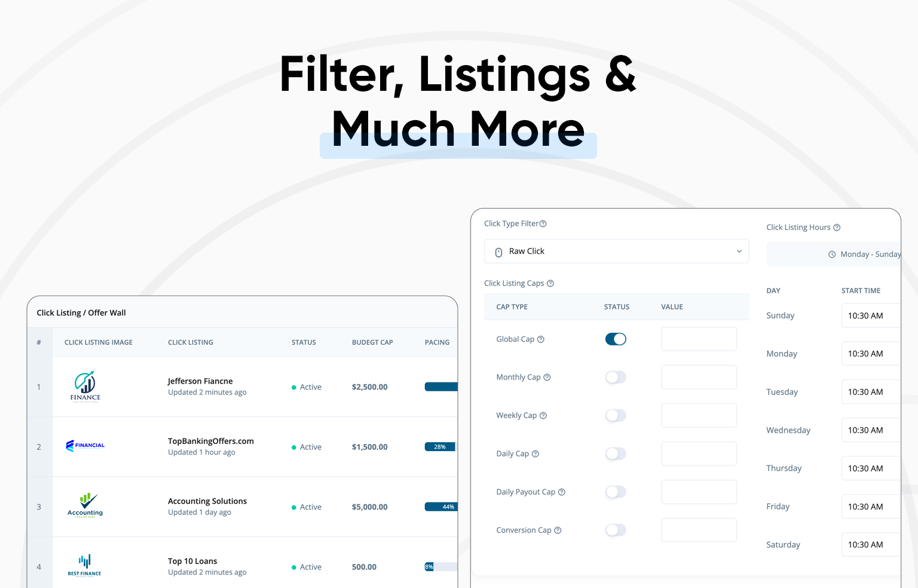Enable the Monthly Cap toggle

[x=616, y=377]
